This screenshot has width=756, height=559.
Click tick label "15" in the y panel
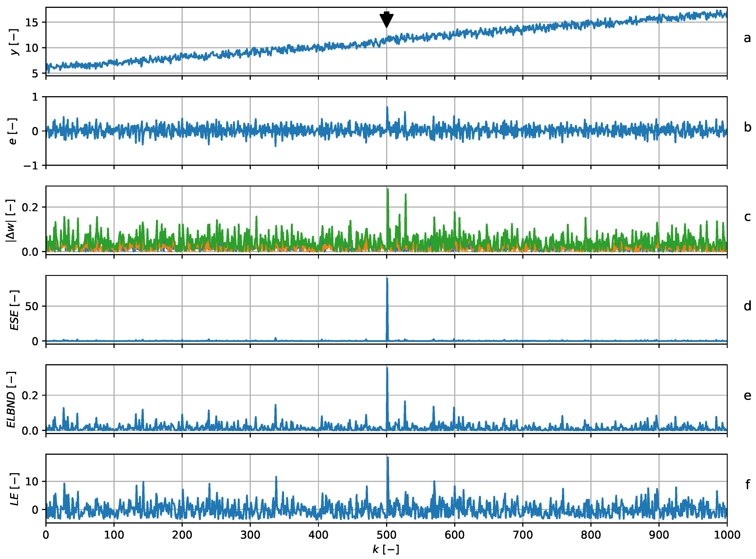pos(32,22)
